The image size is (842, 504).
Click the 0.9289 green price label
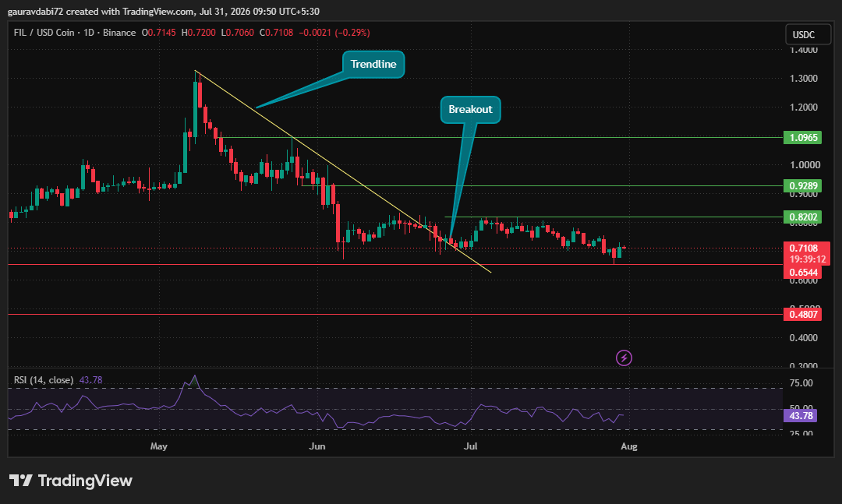tap(802, 185)
